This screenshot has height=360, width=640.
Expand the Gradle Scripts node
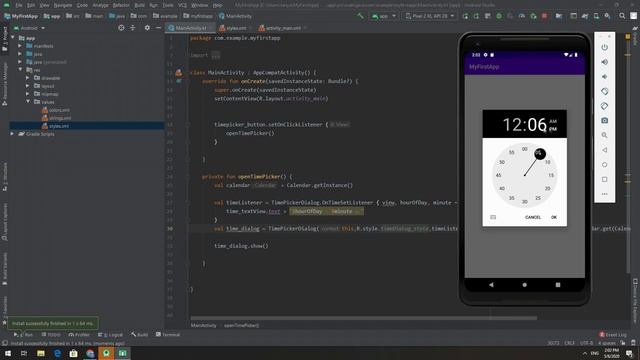(x=12, y=134)
